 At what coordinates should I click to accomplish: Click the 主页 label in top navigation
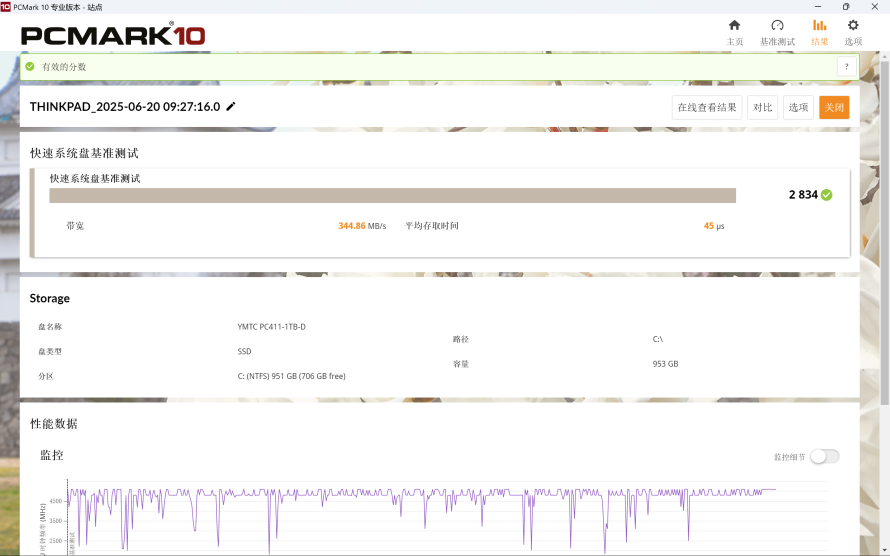pos(734,41)
